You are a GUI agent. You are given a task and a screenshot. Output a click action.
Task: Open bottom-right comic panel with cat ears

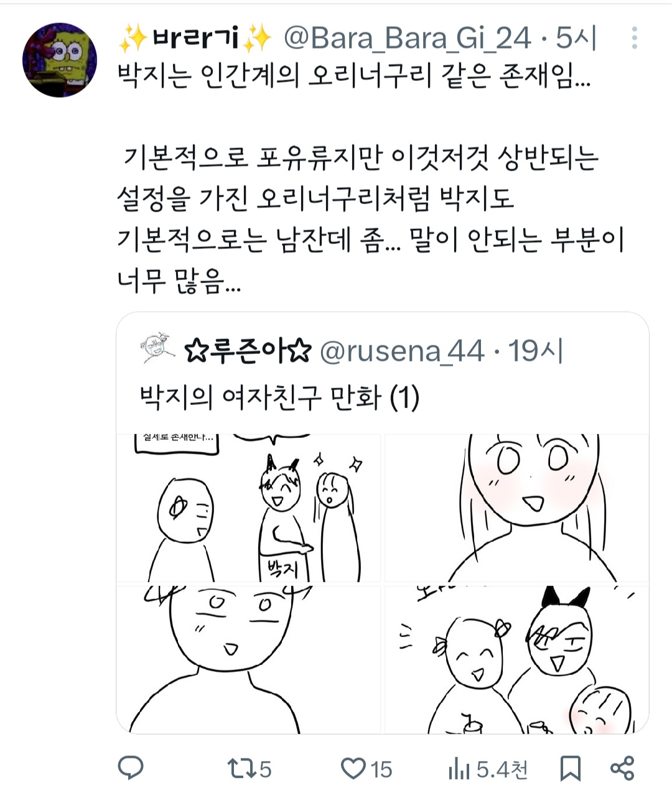tap(516, 659)
